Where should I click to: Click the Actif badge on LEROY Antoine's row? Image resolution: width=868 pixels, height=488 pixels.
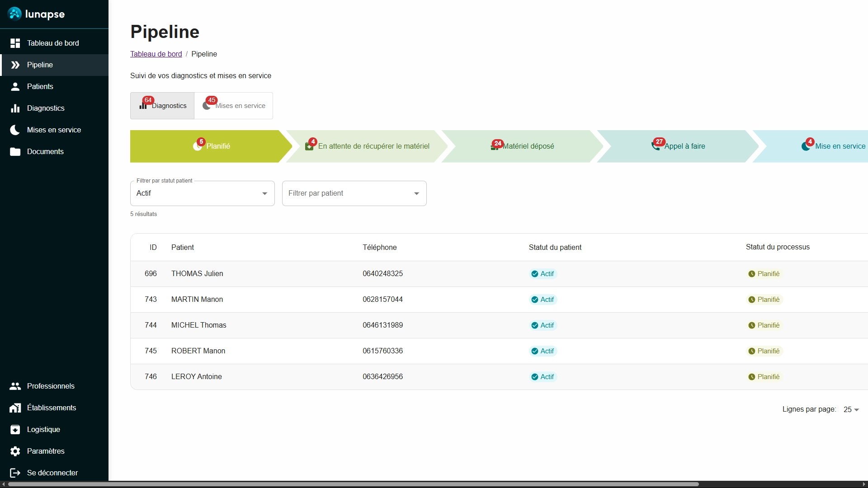[542, 377]
